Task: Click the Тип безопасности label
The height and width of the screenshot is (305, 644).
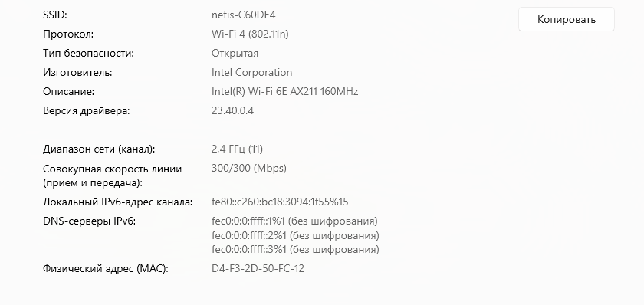Action: coord(88,54)
